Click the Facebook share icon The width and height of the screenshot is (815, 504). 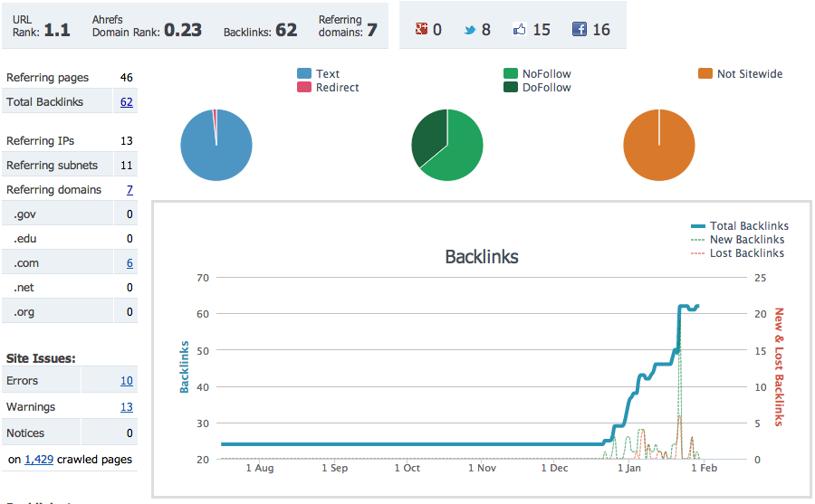pos(580,29)
